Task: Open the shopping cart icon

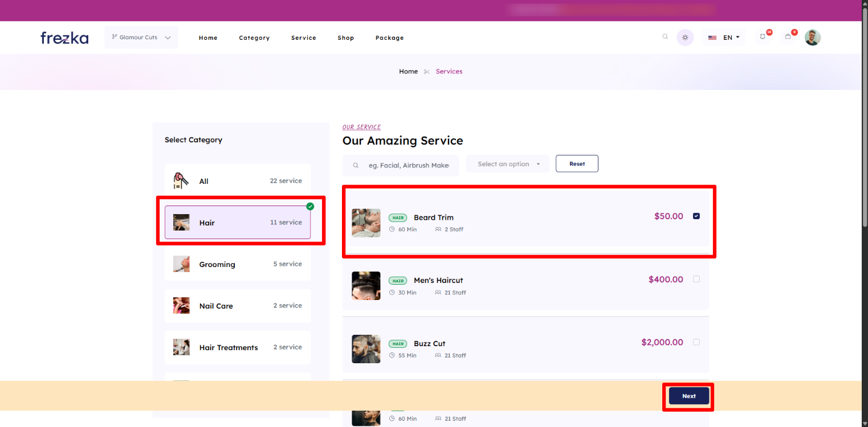Action: (x=788, y=37)
